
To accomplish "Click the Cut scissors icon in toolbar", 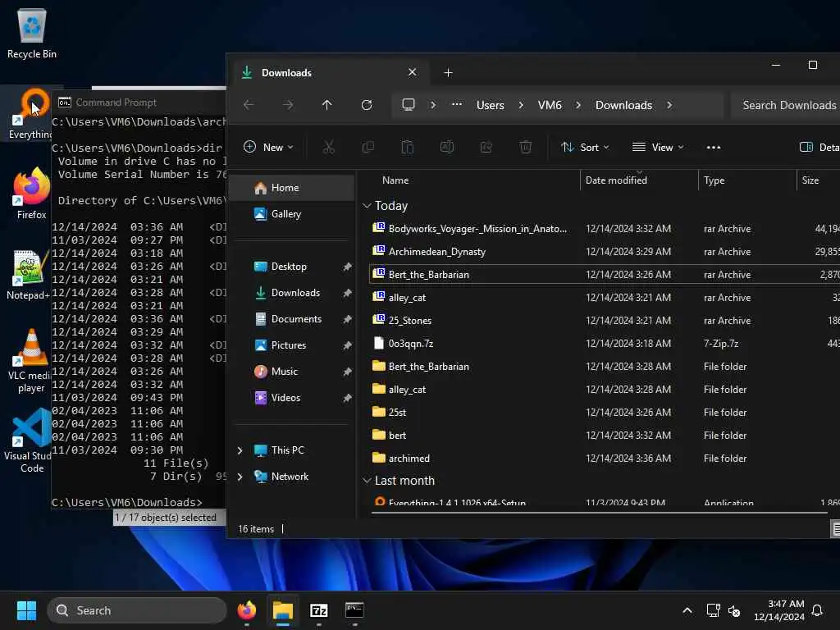I will (328, 147).
